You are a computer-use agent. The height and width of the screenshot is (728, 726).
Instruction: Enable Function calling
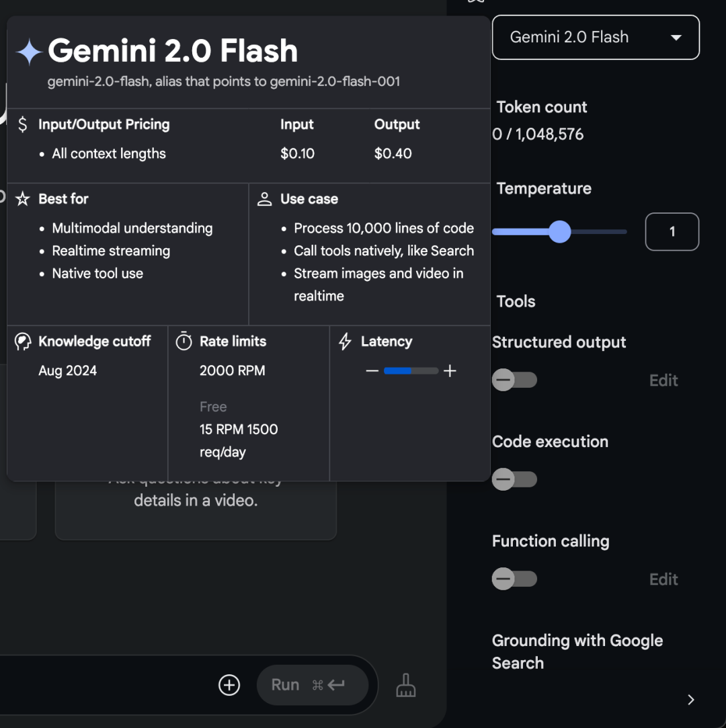514,579
